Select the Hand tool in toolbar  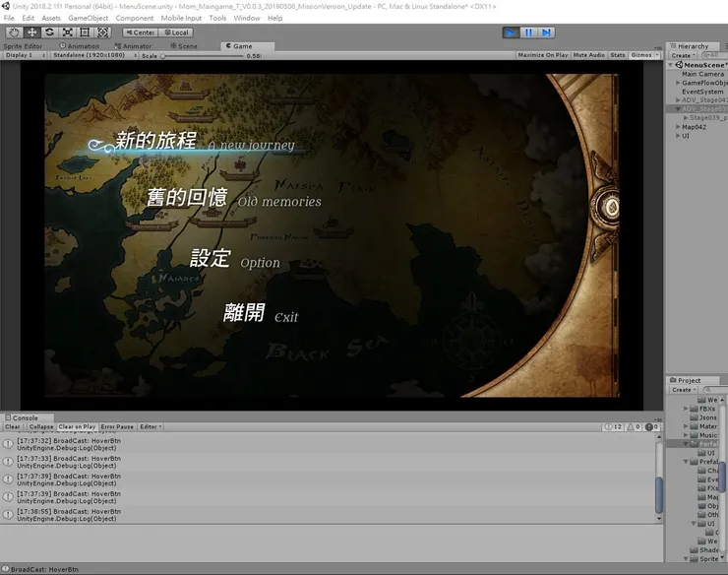coord(14,32)
